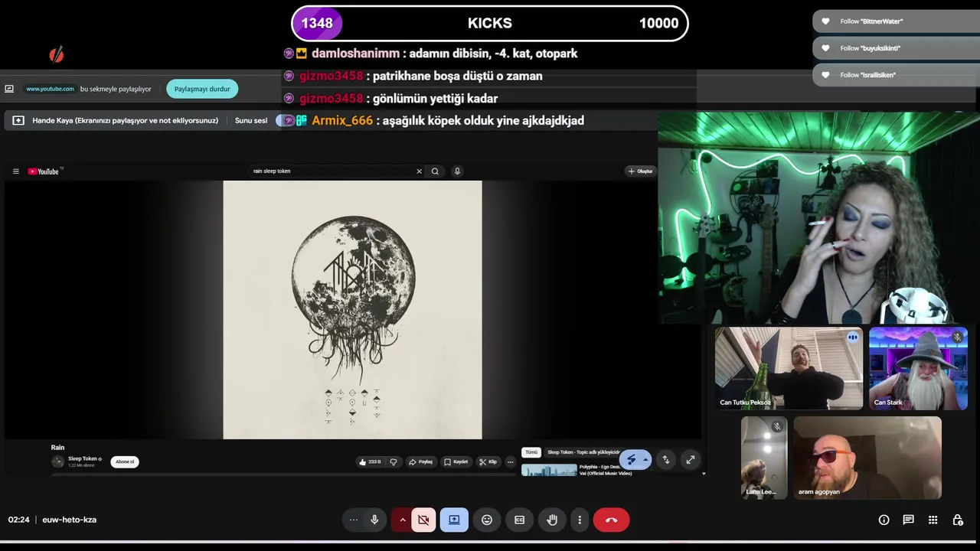Expand camera options with the red up arrow
Screen dimensions: 980x551
pos(402,520)
